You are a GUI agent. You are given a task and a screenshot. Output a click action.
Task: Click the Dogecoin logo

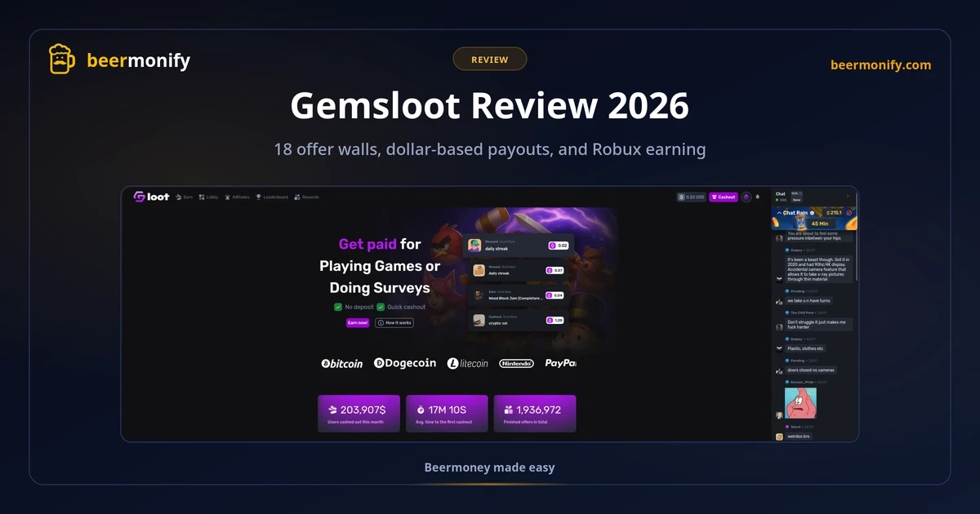pyautogui.click(x=405, y=363)
